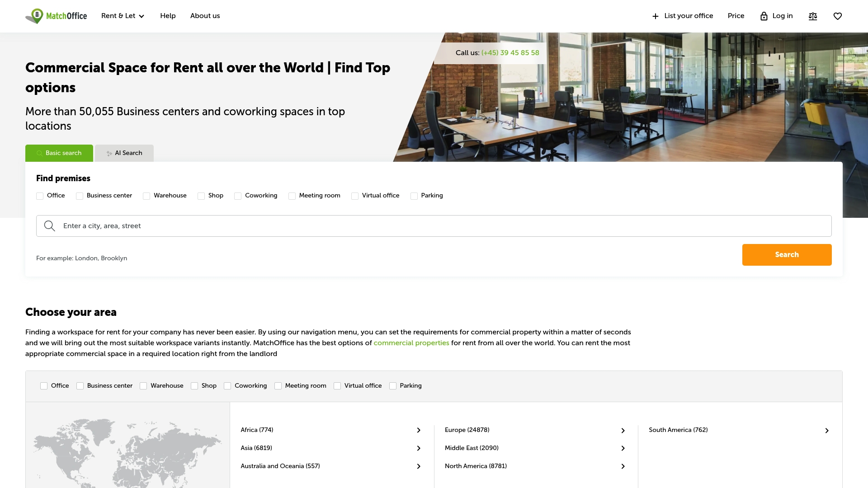868x488 pixels.
Task: Check the Coworking filter in Choose your area
Action: point(227,386)
